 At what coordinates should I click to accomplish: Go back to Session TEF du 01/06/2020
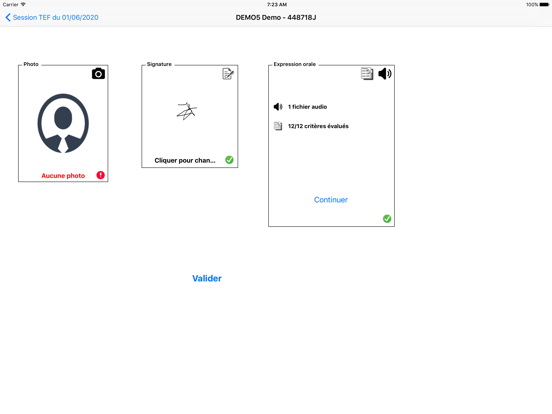pyautogui.click(x=55, y=17)
